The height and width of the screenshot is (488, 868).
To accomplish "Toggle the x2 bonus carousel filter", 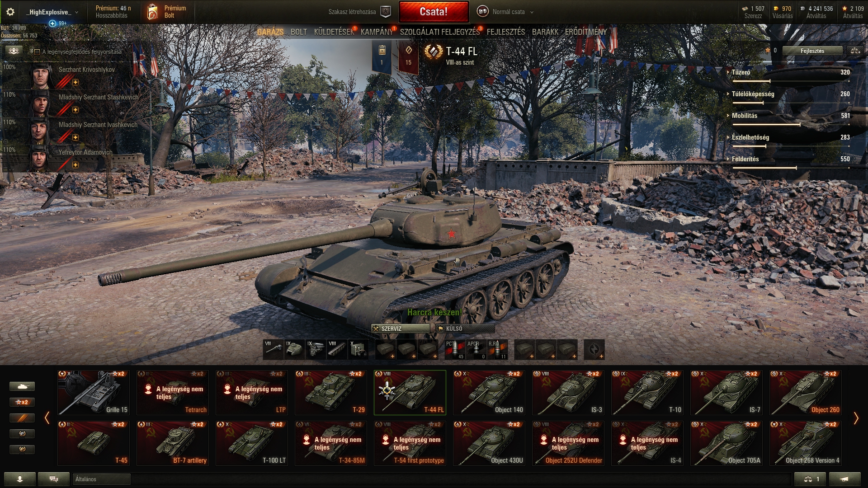I will [22, 402].
